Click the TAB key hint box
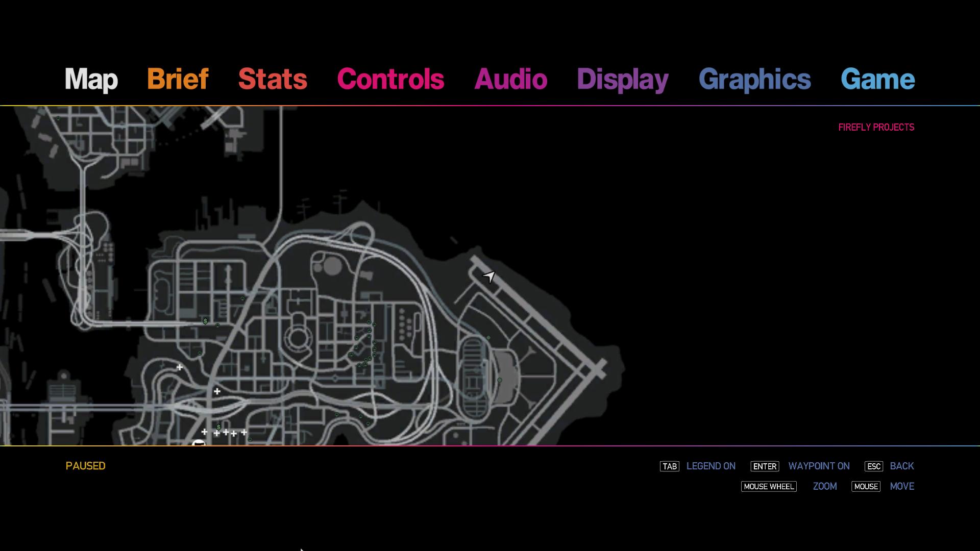The width and height of the screenshot is (980, 551). (x=670, y=466)
